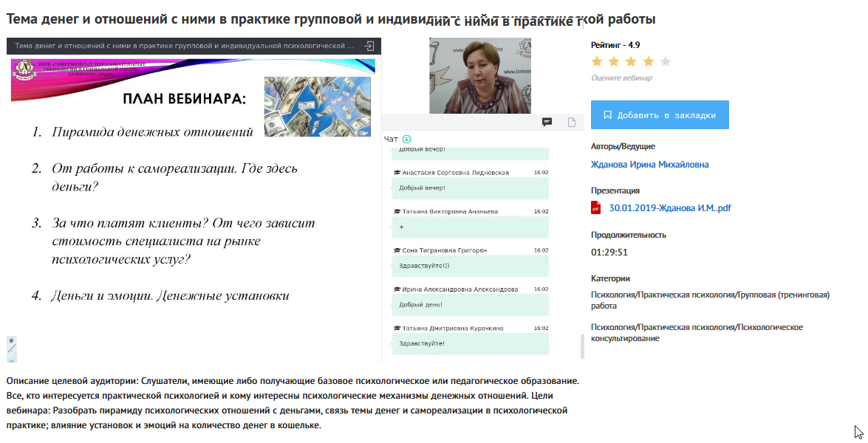Viewport: 868px width, 443px height.
Task: Click the exit icon in the slide header
Action: 369,46
